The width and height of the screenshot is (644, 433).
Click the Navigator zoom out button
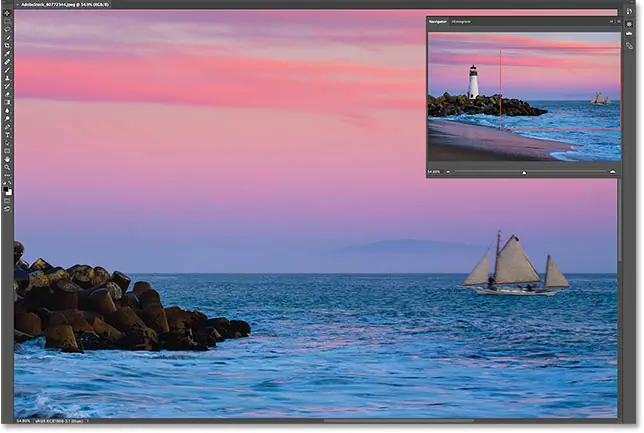coord(450,172)
